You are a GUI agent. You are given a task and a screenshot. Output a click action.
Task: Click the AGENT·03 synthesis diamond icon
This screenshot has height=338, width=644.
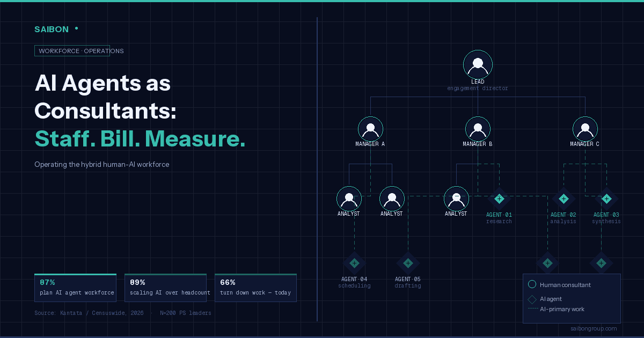606,199
